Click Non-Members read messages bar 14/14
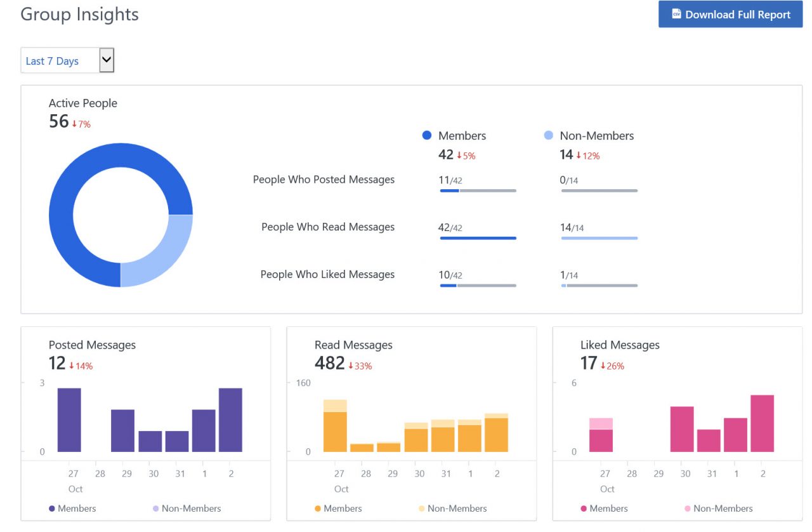 point(599,238)
